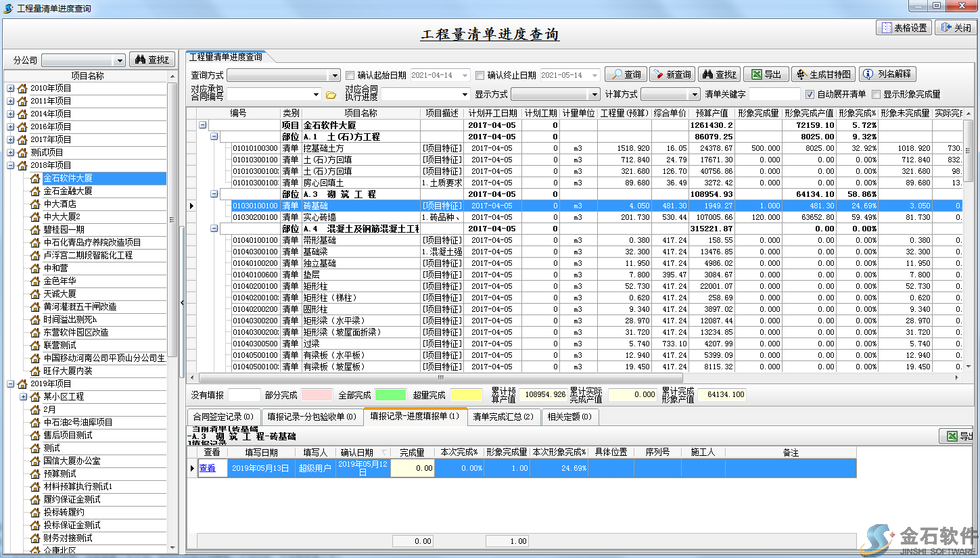This screenshot has width=980, height=558.
Task: Switch to 清单完成汇总 tab
Action: [x=503, y=417]
